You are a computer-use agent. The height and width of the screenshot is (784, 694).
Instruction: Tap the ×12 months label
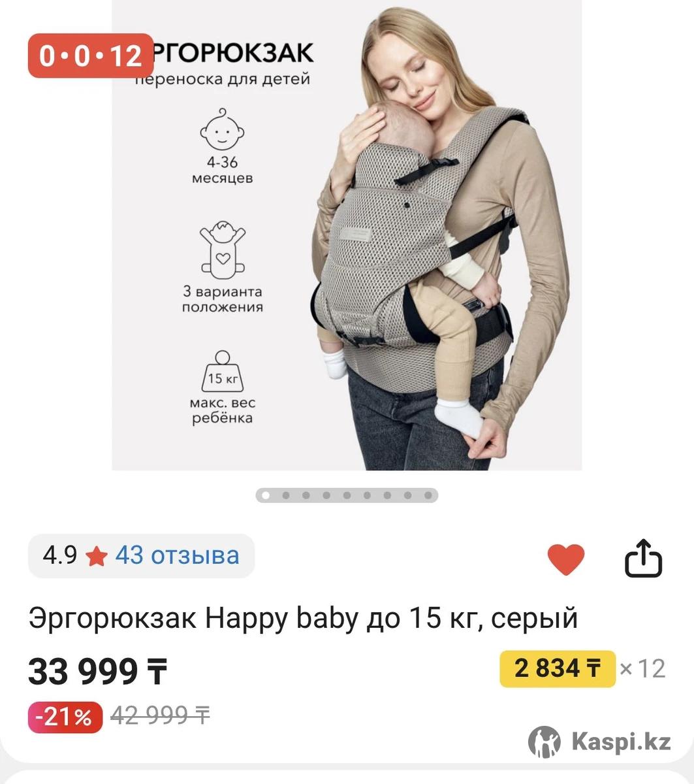tap(642, 668)
